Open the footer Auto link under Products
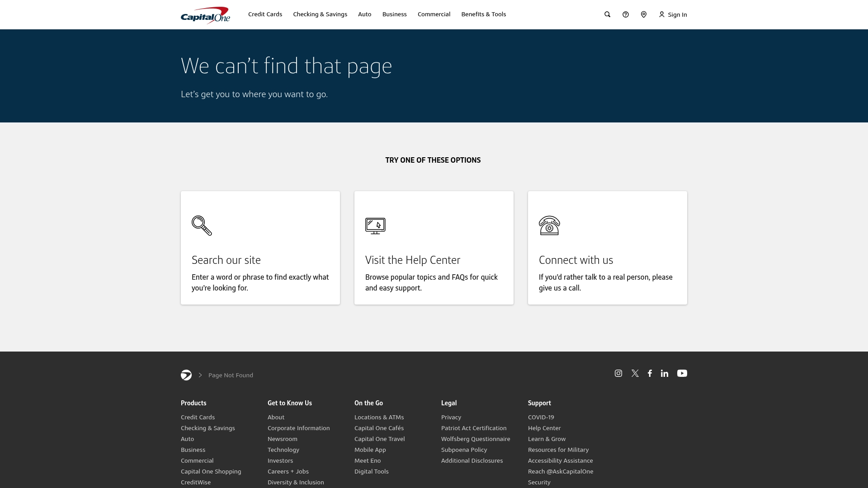The image size is (868, 488). [x=187, y=439]
